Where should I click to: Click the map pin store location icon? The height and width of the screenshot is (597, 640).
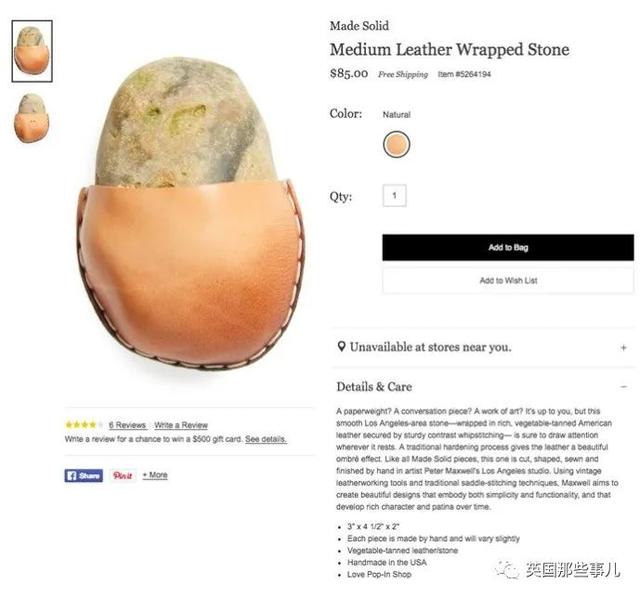pos(342,347)
